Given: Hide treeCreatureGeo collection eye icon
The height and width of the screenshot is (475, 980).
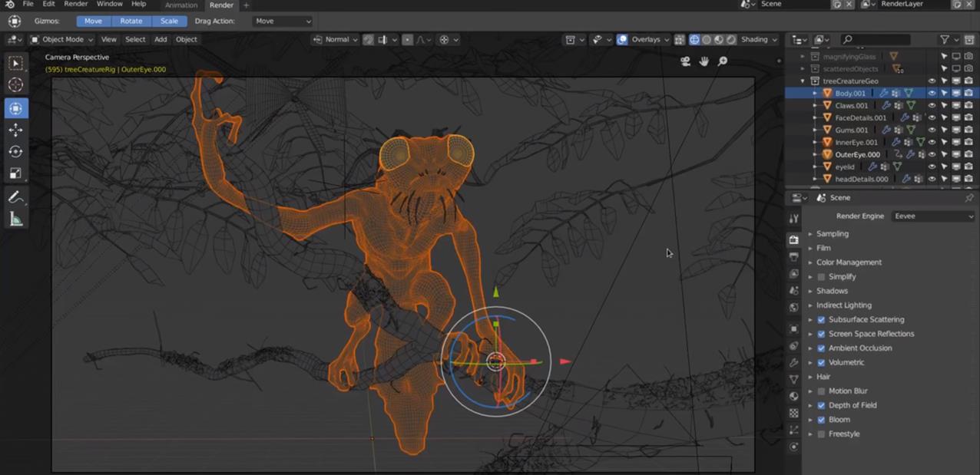Looking at the screenshot, I should click(932, 81).
